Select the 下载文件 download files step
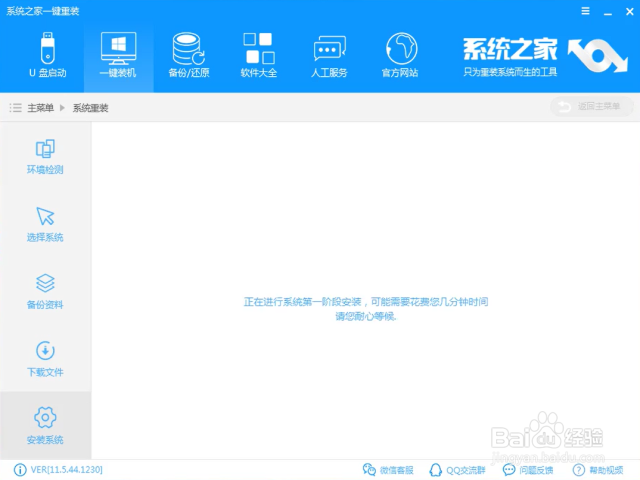The height and width of the screenshot is (480, 640). (x=45, y=359)
